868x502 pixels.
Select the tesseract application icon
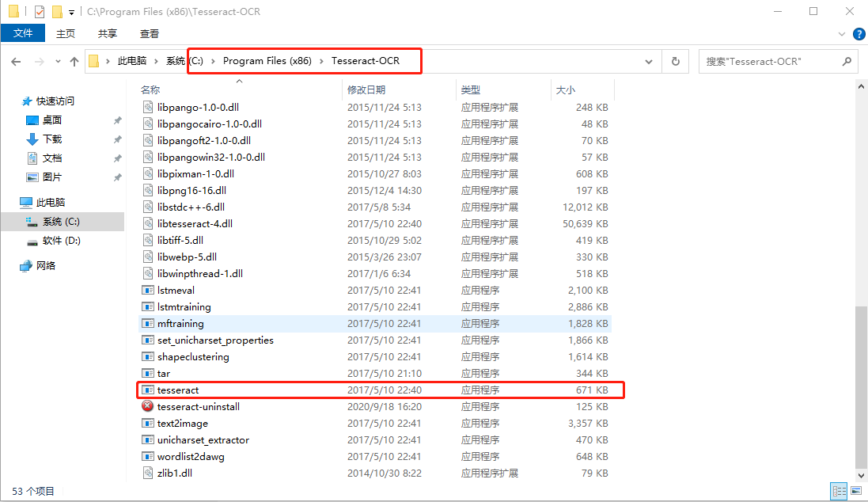click(x=148, y=390)
